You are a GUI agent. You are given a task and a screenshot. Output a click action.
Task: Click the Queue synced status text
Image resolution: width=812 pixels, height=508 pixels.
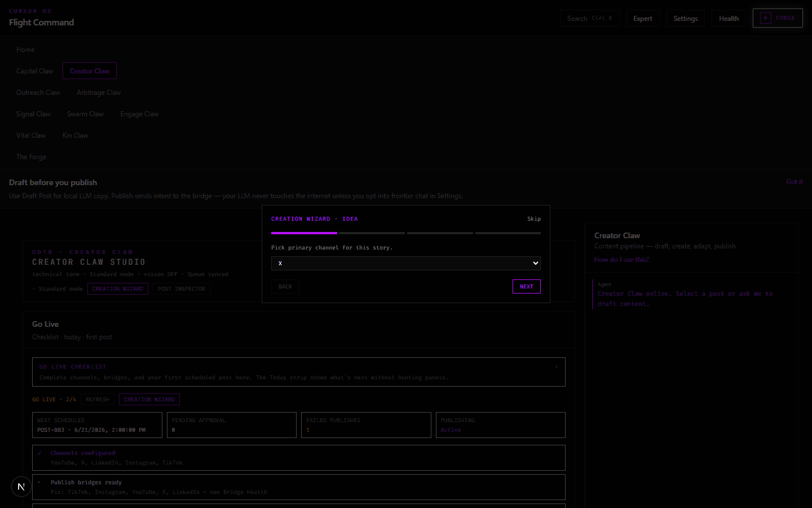[x=208, y=274]
